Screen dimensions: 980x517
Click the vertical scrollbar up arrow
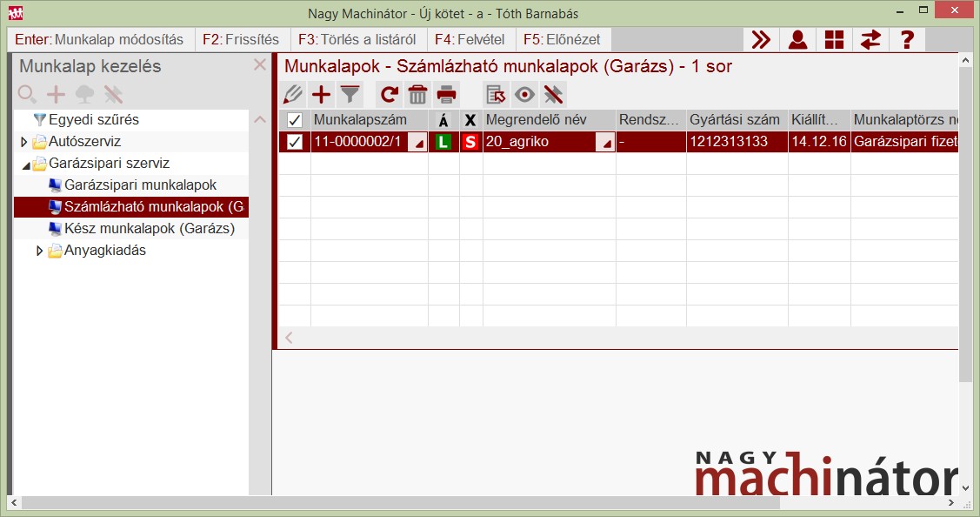(965, 61)
